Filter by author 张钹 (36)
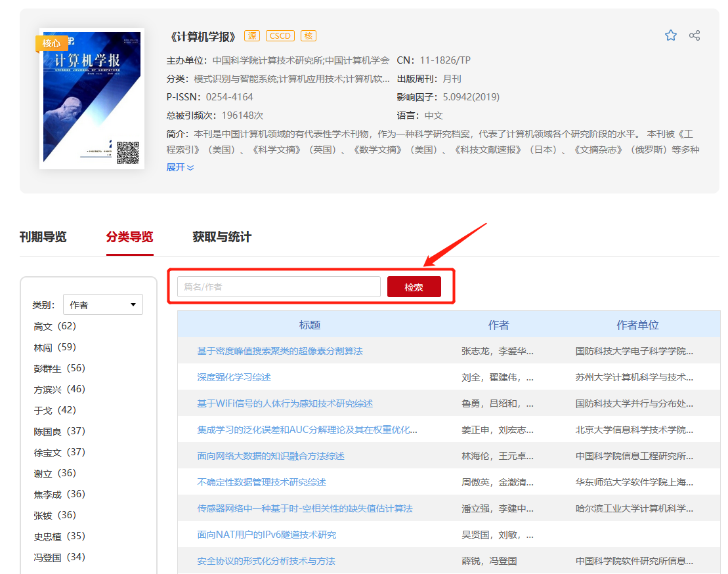Image resolution: width=728 pixels, height=574 pixels. [x=54, y=515]
